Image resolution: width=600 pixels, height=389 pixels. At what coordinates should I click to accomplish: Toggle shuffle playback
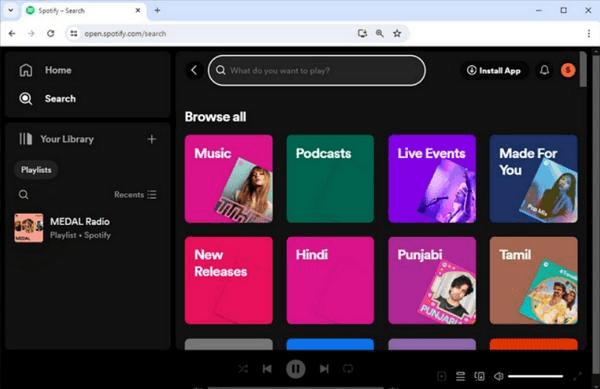point(243,369)
